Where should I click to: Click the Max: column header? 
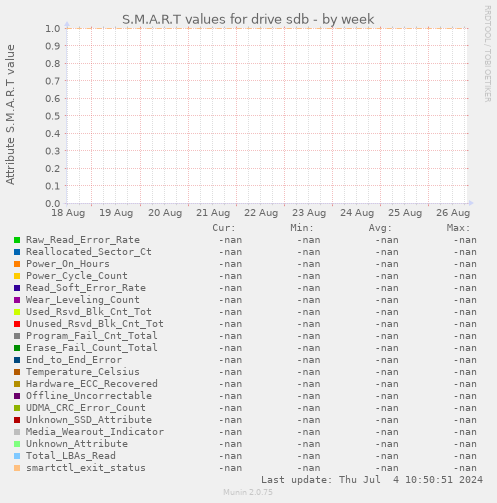(458, 228)
